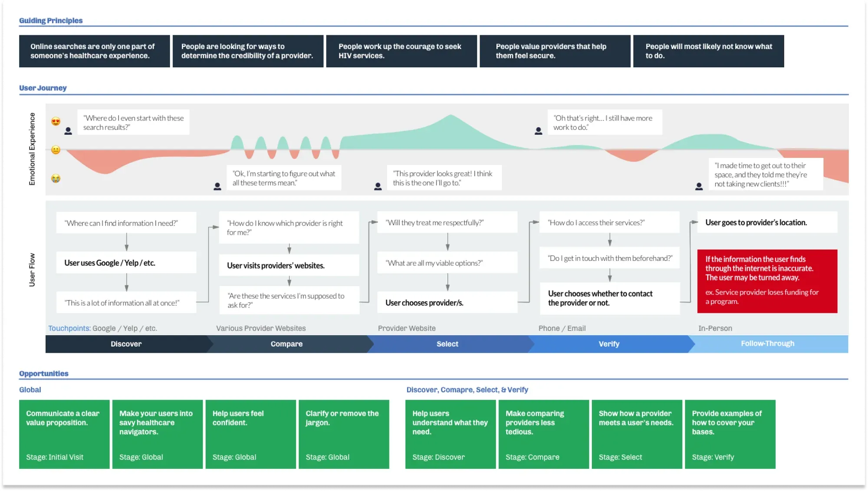Select the Discover stage arrow
The width and height of the screenshot is (868, 491).
(126, 344)
